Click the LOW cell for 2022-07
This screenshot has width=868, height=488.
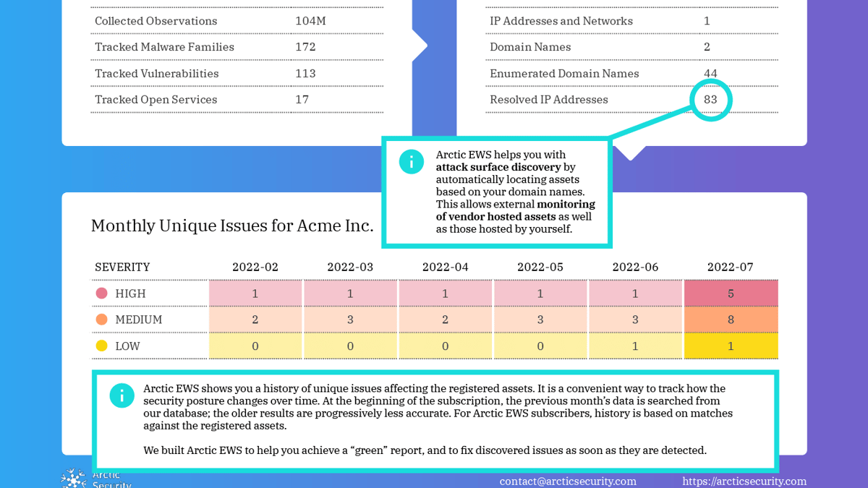[x=731, y=346]
